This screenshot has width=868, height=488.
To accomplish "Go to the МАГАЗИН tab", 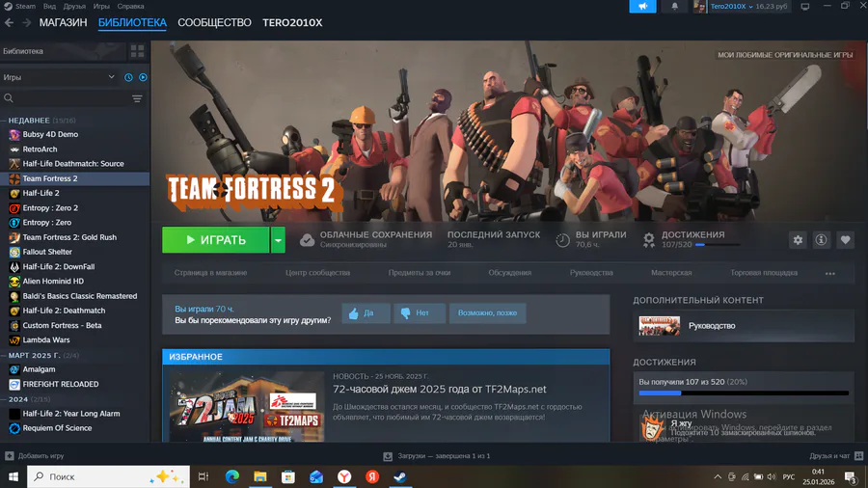I will [63, 23].
